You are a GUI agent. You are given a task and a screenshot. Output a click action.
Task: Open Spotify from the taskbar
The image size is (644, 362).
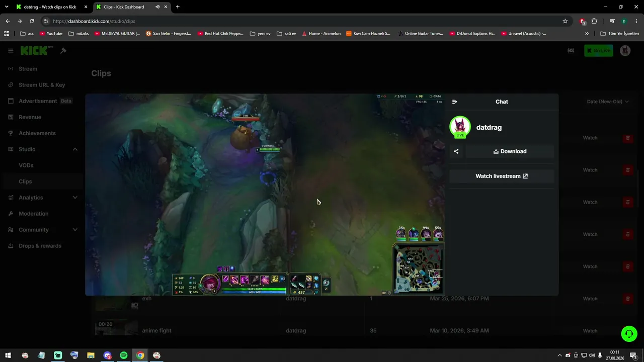click(124, 355)
